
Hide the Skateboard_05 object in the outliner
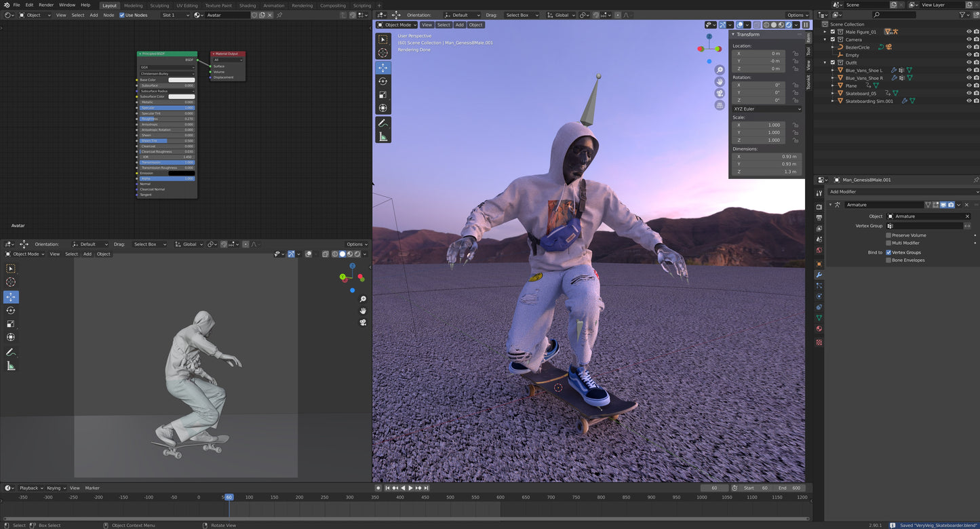pyautogui.click(x=968, y=94)
